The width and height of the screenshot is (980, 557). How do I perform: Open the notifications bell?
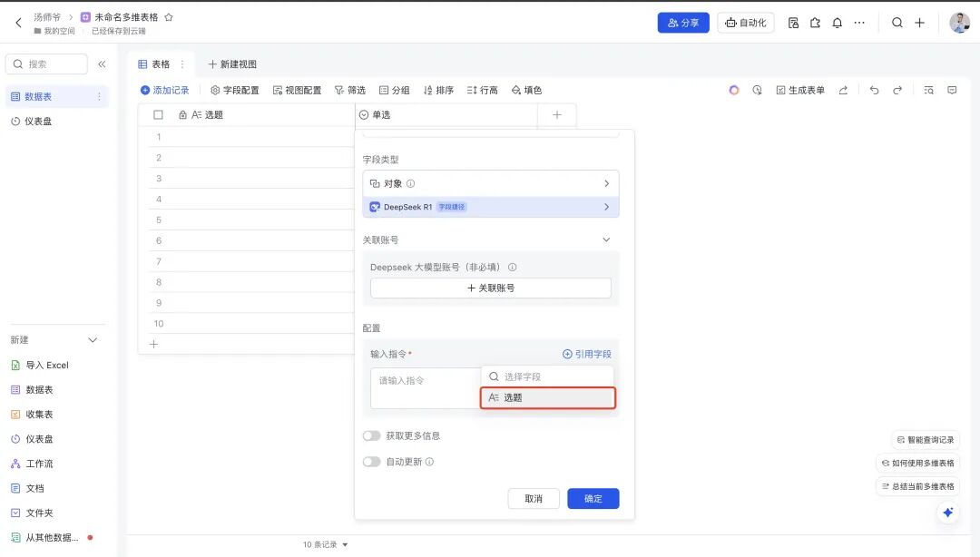point(837,23)
